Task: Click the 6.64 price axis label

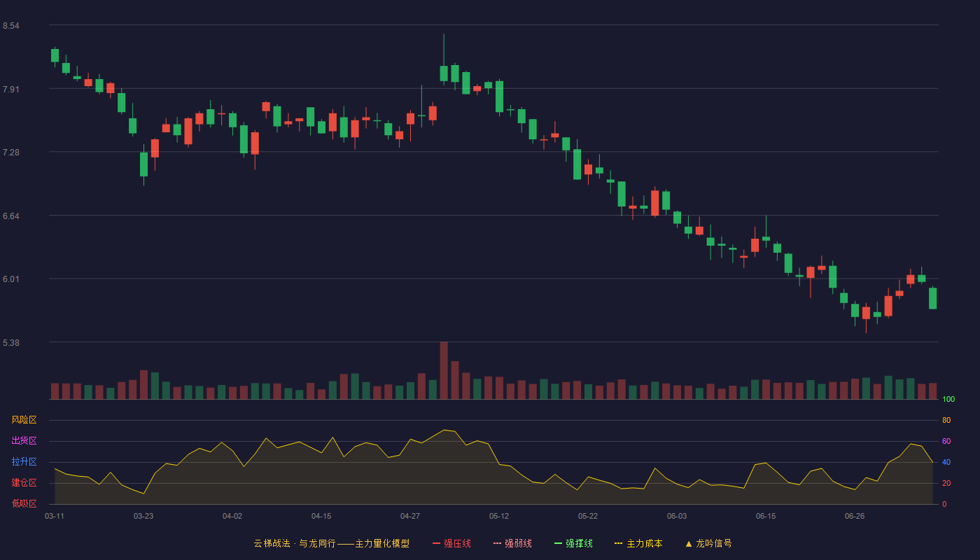Action: pyautogui.click(x=11, y=216)
